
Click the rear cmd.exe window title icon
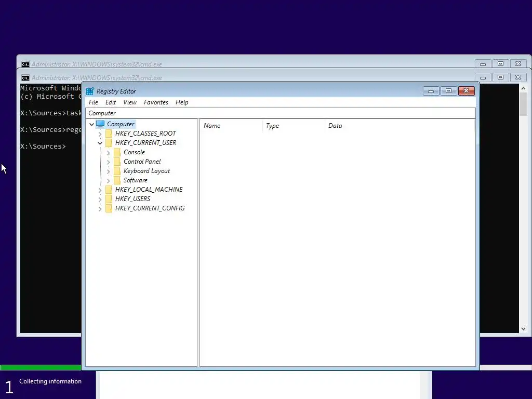coord(25,64)
